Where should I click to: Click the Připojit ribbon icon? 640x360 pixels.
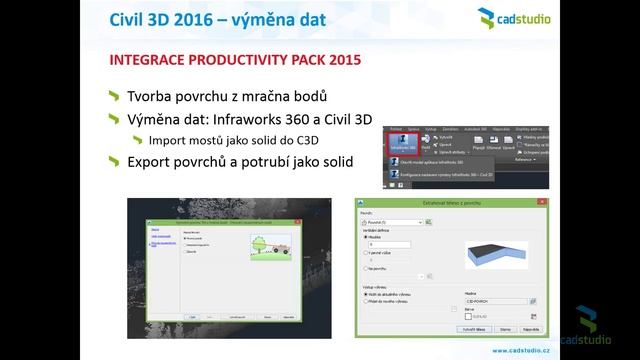pyautogui.click(x=478, y=142)
